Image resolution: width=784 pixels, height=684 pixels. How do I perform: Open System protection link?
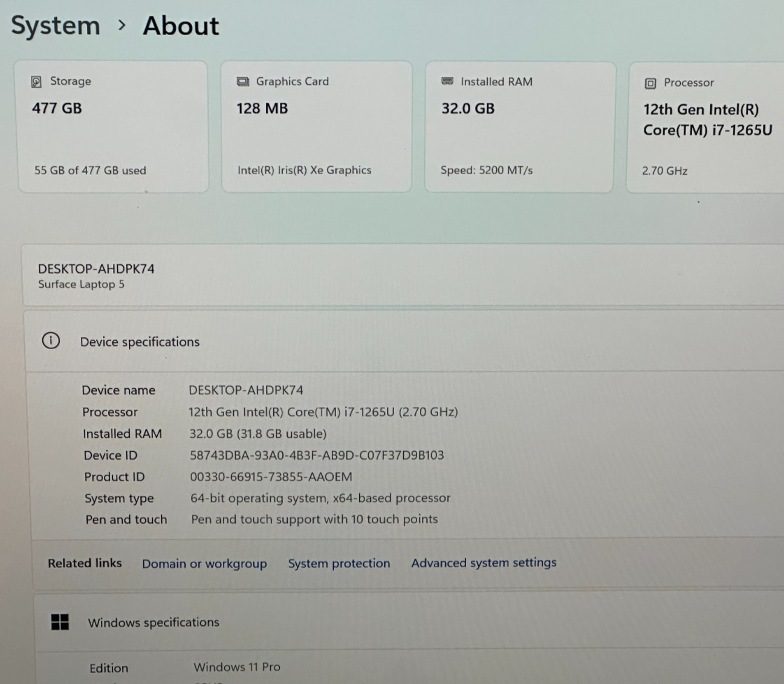pyautogui.click(x=339, y=563)
